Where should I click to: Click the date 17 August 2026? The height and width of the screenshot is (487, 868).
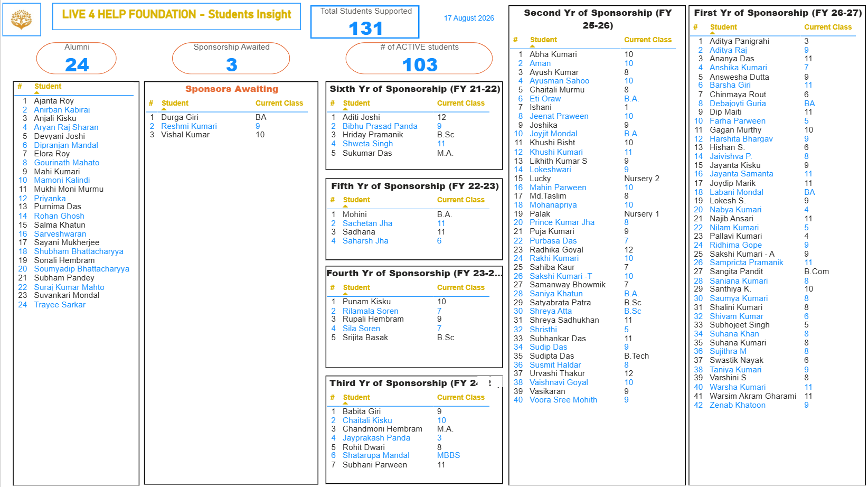pos(469,18)
